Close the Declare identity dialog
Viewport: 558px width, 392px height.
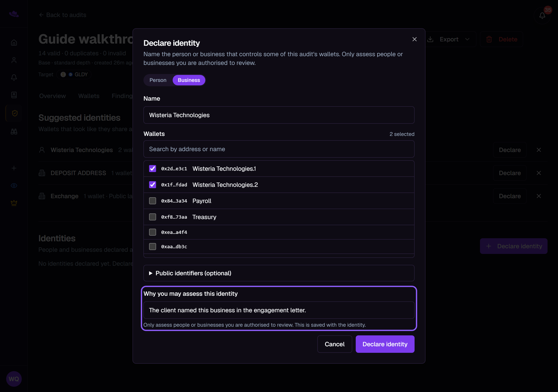coord(414,39)
